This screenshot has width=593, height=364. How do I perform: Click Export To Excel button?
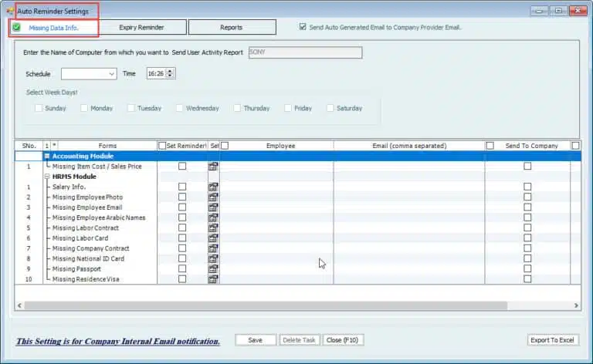coord(553,340)
